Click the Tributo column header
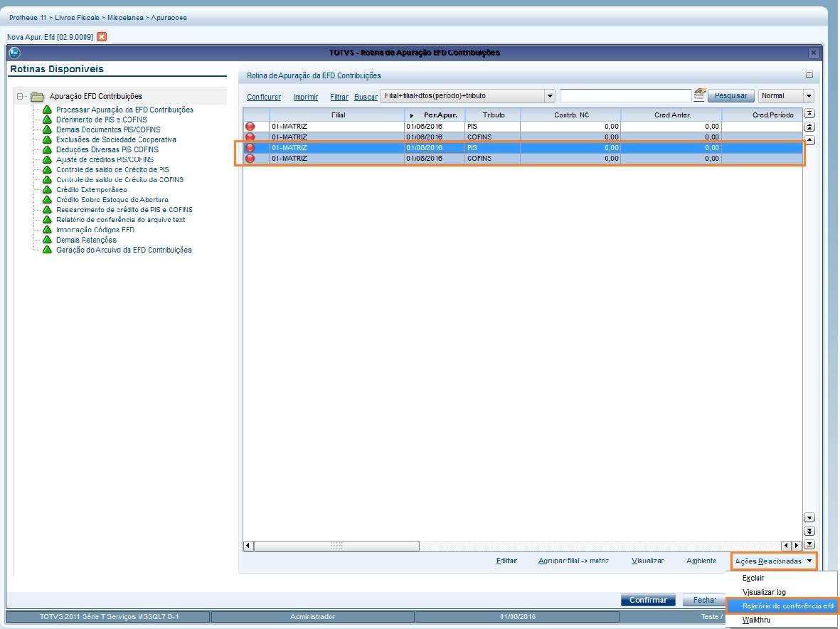The image size is (840, 629). tap(494, 115)
